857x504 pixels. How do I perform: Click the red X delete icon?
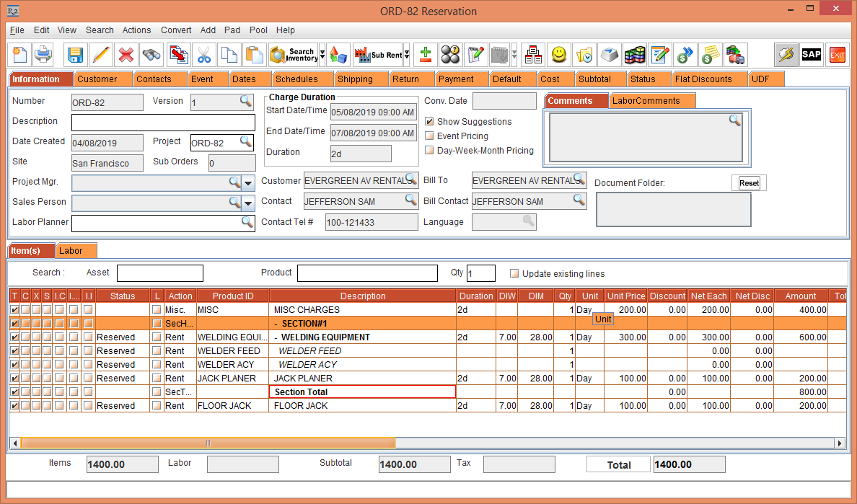[126, 55]
